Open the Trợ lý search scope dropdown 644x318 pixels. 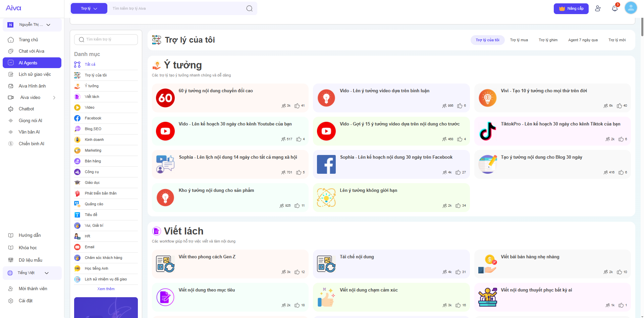(x=89, y=8)
